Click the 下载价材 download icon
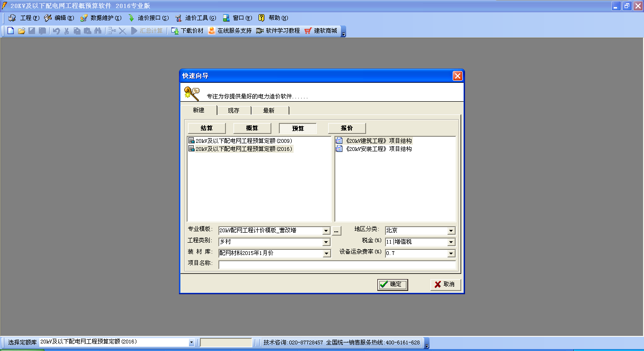The height and width of the screenshot is (351, 644). click(187, 31)
